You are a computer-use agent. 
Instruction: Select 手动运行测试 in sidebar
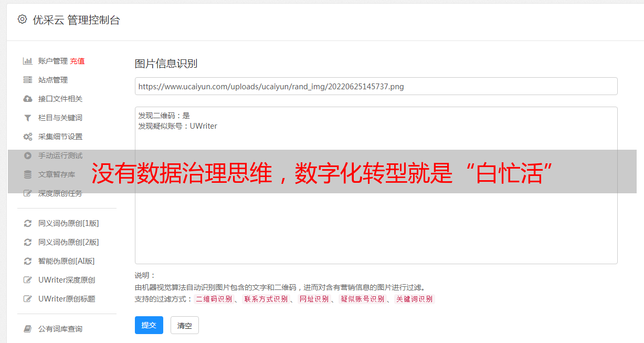60,155
